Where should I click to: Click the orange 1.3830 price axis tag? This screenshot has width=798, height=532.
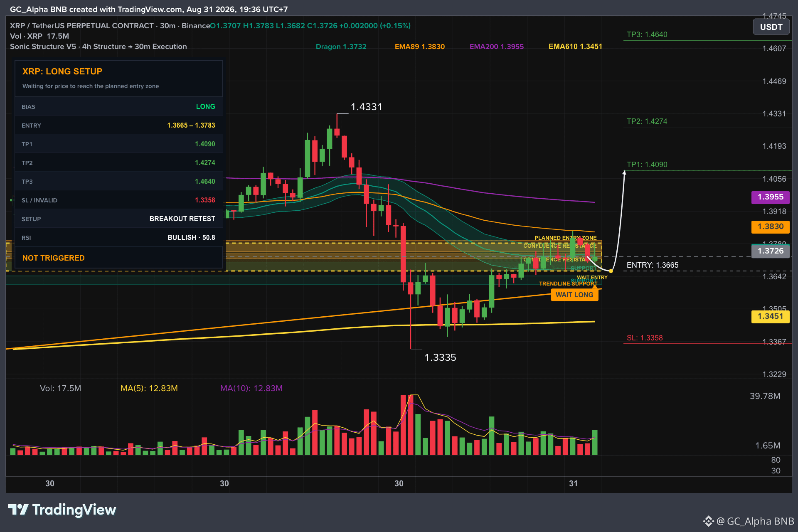pyautogui.click(x=770, y=227)
